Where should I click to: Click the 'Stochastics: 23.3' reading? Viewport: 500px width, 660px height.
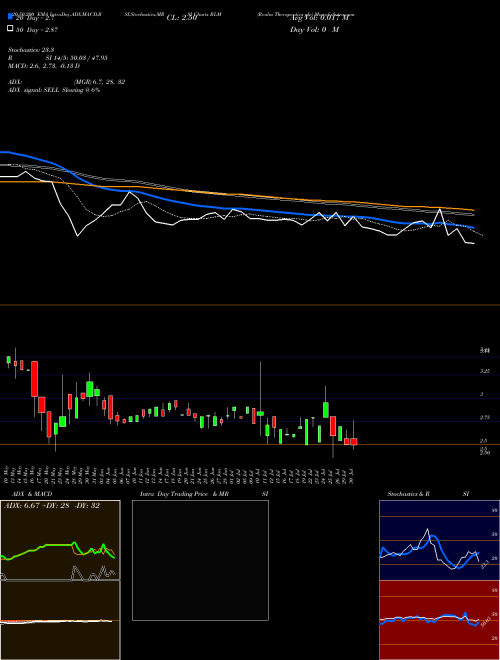(x=31, y=50)
